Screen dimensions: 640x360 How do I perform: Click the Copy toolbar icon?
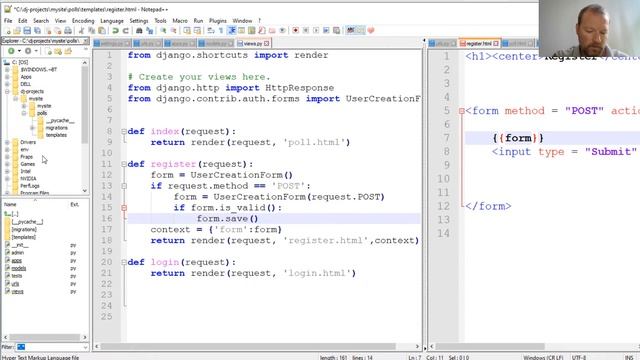(x=91, y=31)
